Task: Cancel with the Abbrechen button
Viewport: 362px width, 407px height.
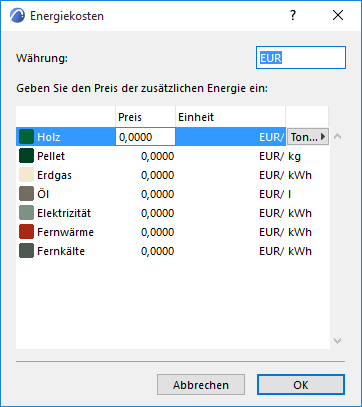Action: tap(201, 385)
